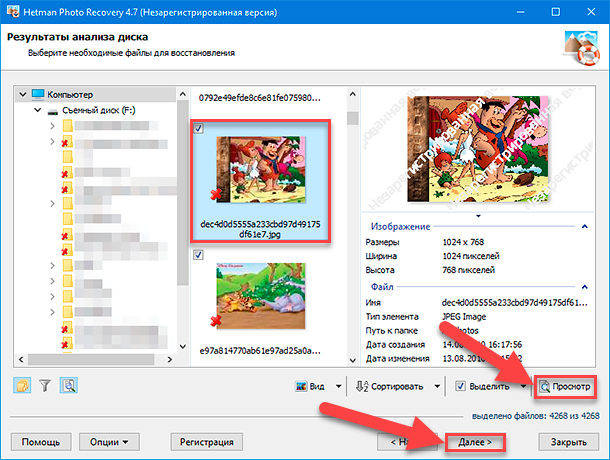Click folder tree horizontal scroll left arrow
Screen dimensions: 610x460
coord(21,360)
